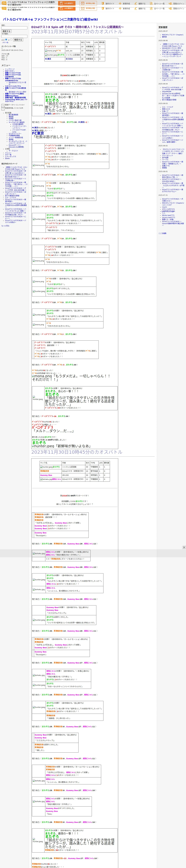Click Gummy Bee name in second table
186x868 pixels.
[46, 475]
